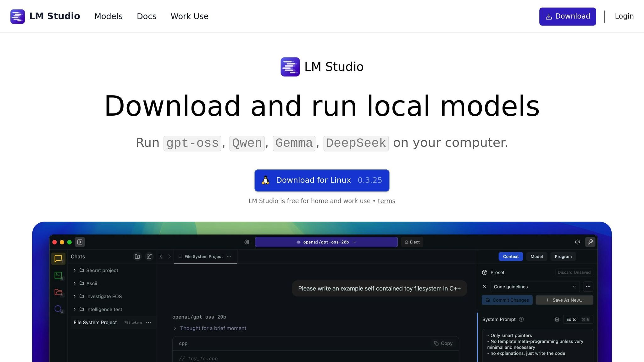
Task: Open the color theme palette icon
Action: 577,242
